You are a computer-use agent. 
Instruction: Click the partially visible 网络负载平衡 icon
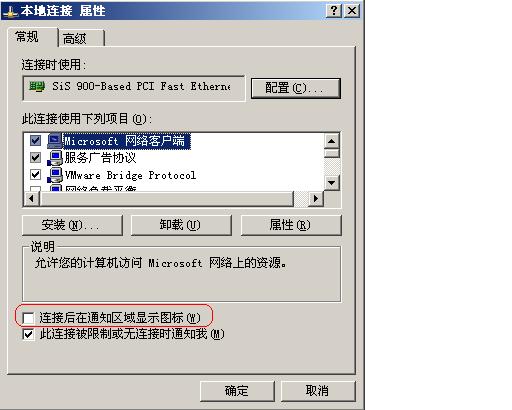[55, 188]
